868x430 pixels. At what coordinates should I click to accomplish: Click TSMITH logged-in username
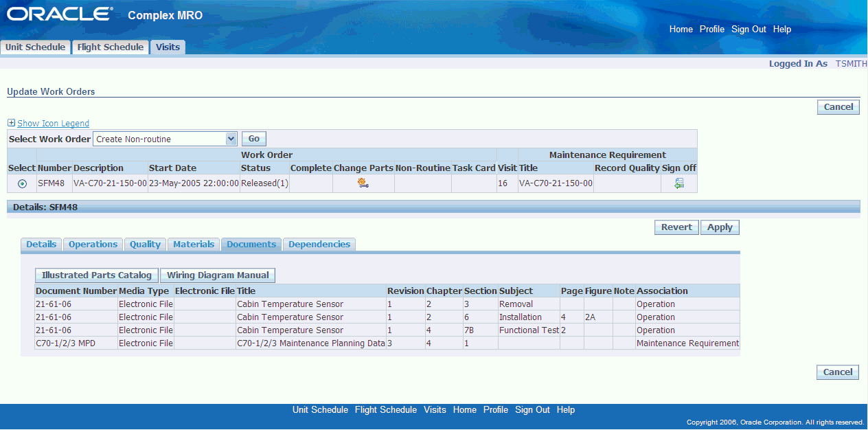851,63
